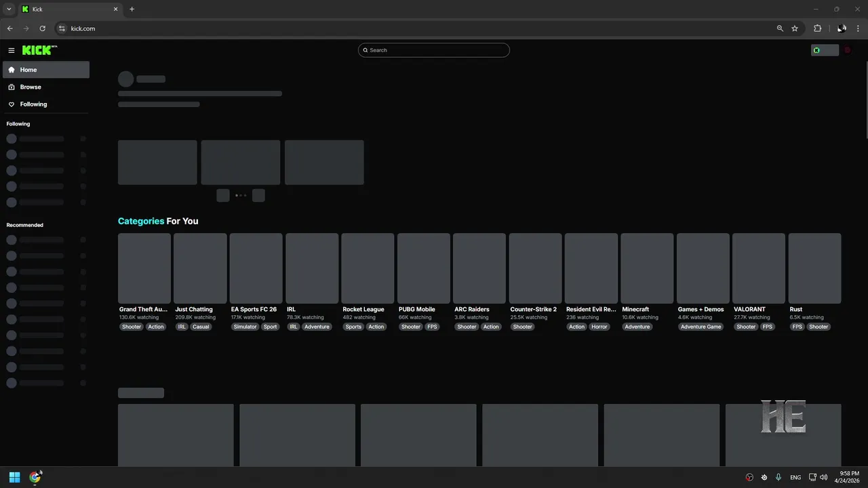
Task: Click Casual tag under Just Chatting
Action: point(201,327)
